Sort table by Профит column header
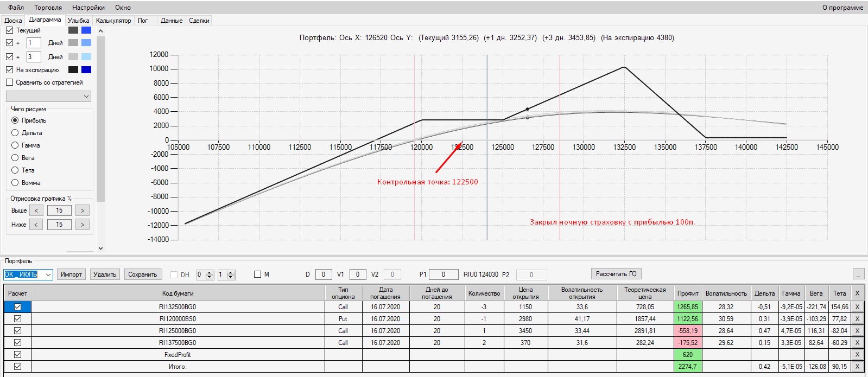The image size is (868, 377). 688,293
